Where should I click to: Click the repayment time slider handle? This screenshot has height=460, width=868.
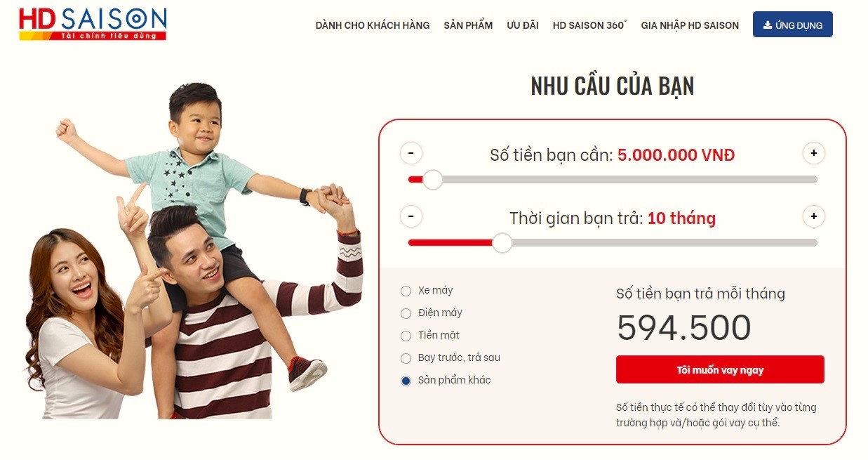click(502, 243)
